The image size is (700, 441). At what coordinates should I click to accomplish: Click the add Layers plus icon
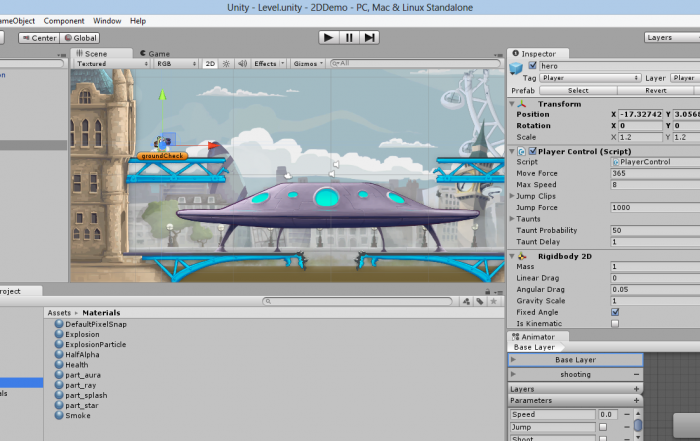pos(636,388)
